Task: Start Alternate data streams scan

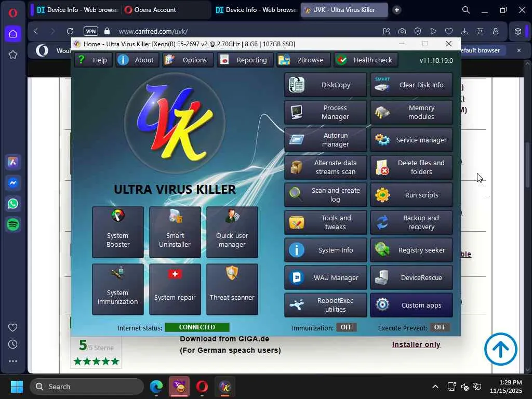Action: [x=325, y=167]
